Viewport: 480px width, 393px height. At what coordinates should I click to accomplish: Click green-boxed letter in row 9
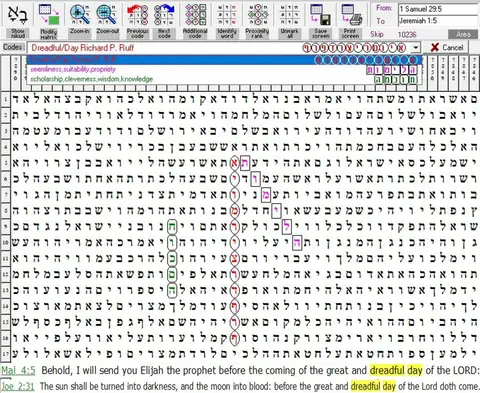[172, 227]
